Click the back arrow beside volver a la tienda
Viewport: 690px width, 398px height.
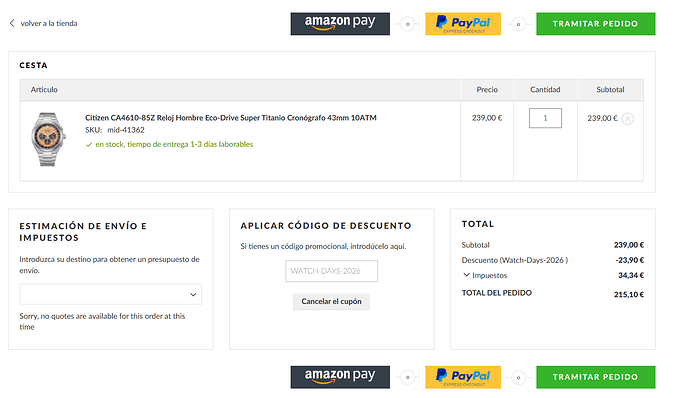coord(12,23)
